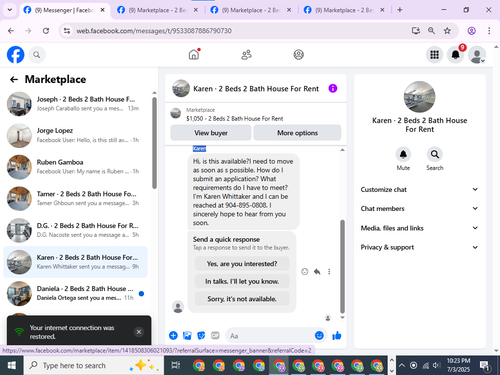Open browser zoom magnifier icon
This screenshot has width=500, height=375.
tap(431, 31)
